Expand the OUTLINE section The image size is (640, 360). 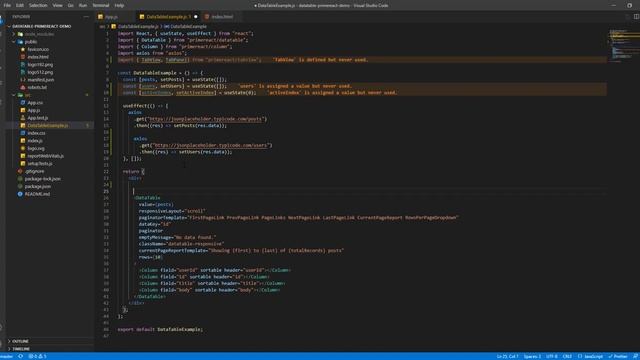[20, 341]
